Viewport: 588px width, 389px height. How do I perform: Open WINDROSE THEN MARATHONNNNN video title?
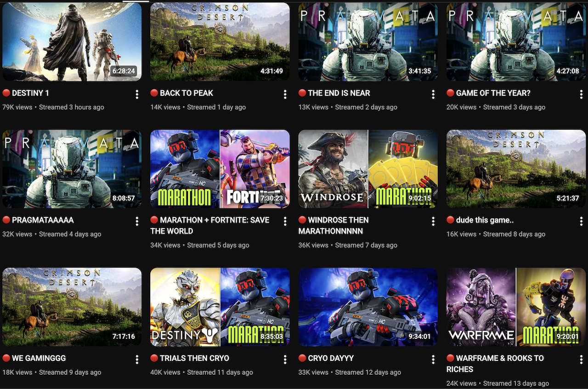pos(334,225)
